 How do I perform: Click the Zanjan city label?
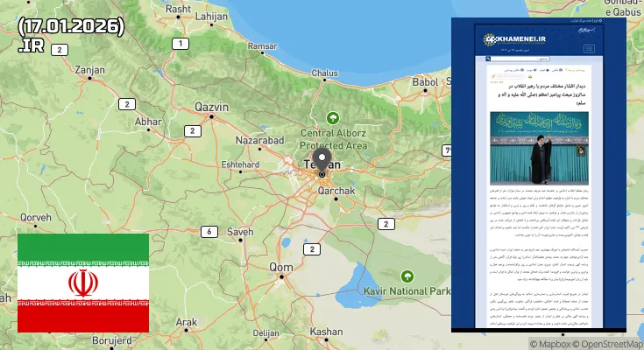tap(89, 70)
